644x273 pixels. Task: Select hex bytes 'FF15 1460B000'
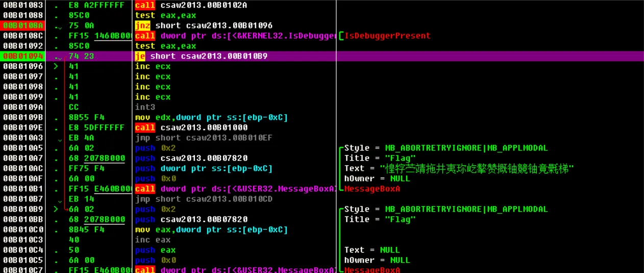coord(101,36)
